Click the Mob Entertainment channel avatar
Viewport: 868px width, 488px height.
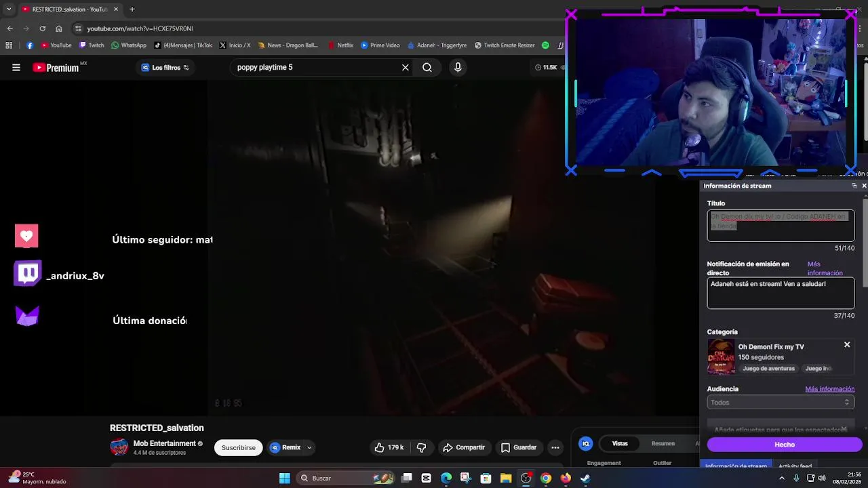119,447
